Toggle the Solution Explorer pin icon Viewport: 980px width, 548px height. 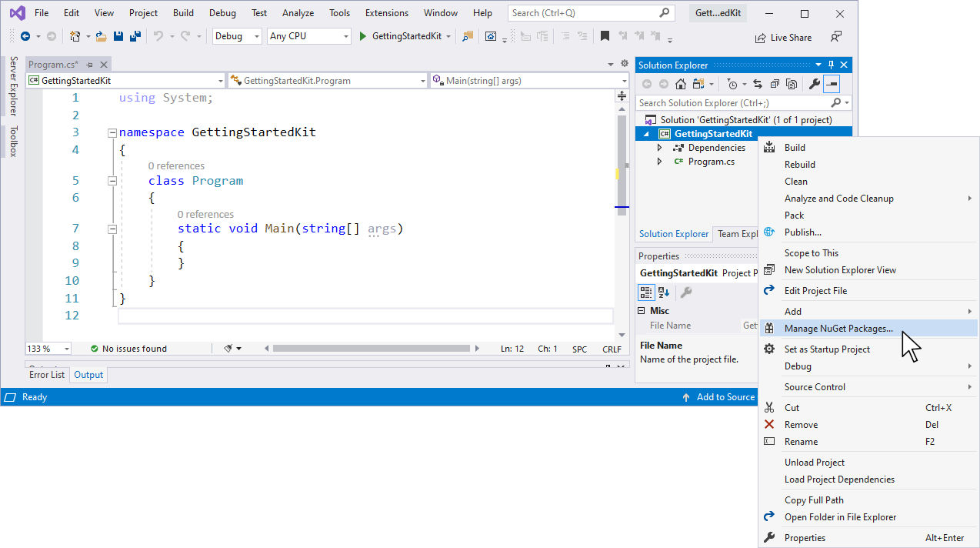click(829, 65)
